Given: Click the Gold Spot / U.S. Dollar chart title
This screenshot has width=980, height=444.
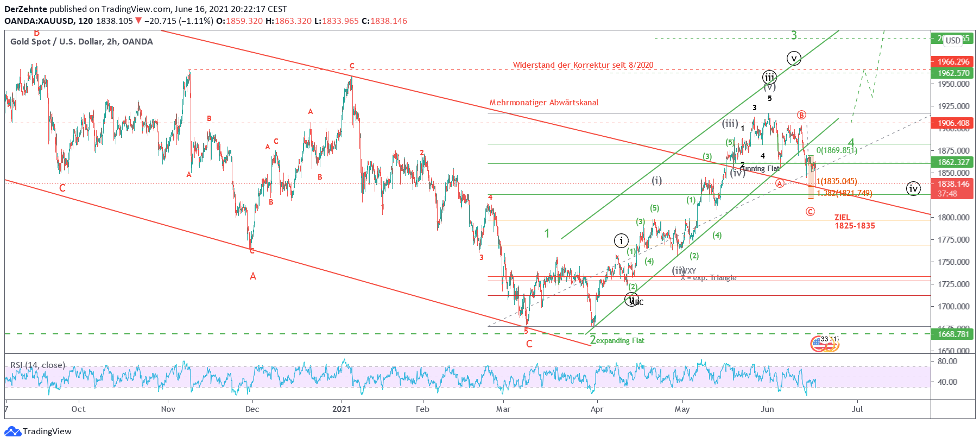Looking at the screenshot, I should pos(81,42).
